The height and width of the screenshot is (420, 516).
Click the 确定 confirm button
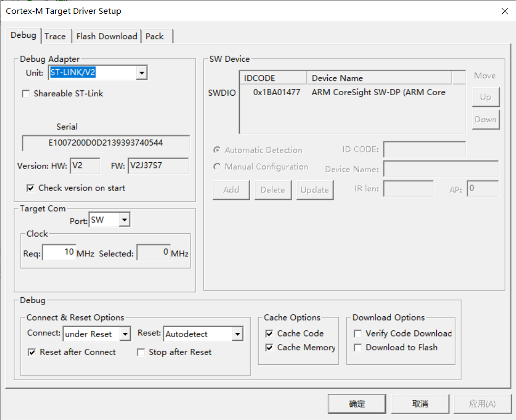(357, 404)
